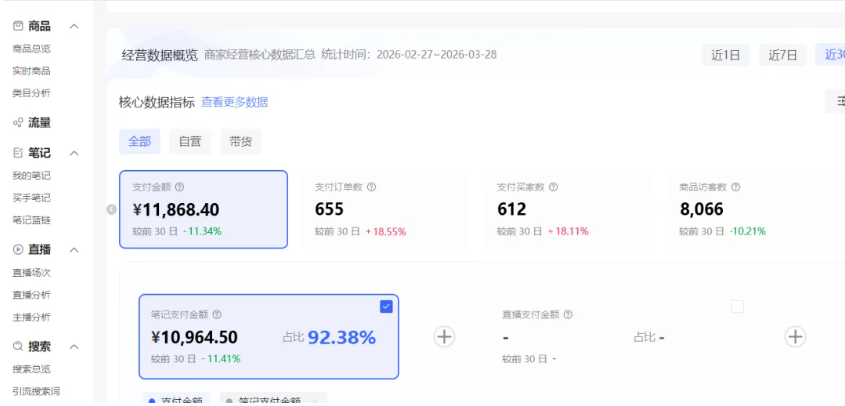Click the 商品 section icon in sidebar
The image size is (845, 406).
click(18, 26)
